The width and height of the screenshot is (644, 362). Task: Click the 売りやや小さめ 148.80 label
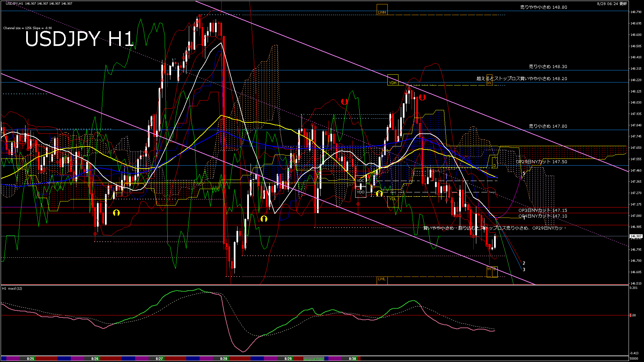[543, 7]
